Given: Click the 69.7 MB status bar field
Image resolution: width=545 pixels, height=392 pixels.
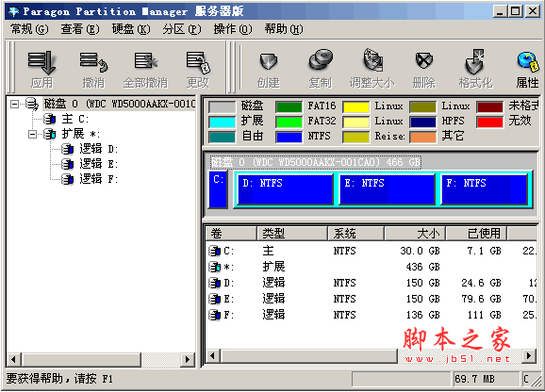Looking at the screenshot, I should click(x=486, y=379).
